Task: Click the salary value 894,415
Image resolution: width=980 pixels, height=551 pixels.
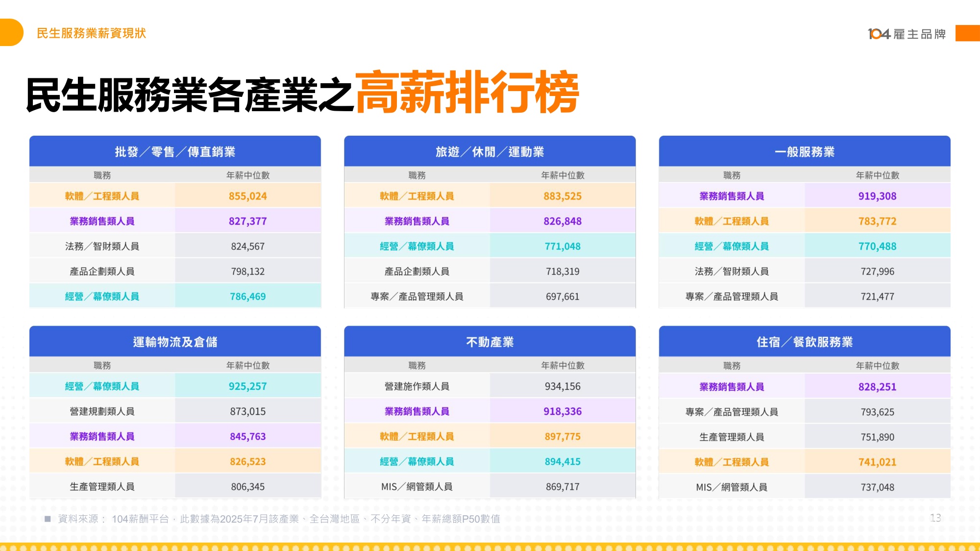Action: pos(563,461)
